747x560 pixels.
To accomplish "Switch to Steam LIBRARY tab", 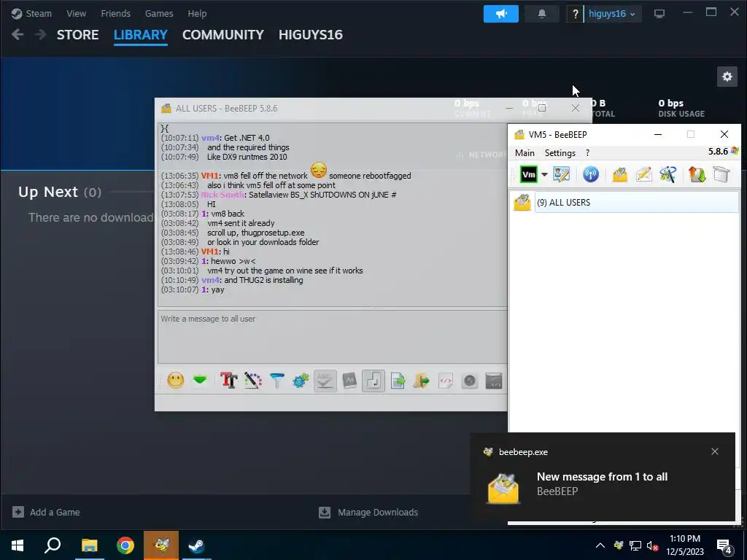I will tap(141, 35).
